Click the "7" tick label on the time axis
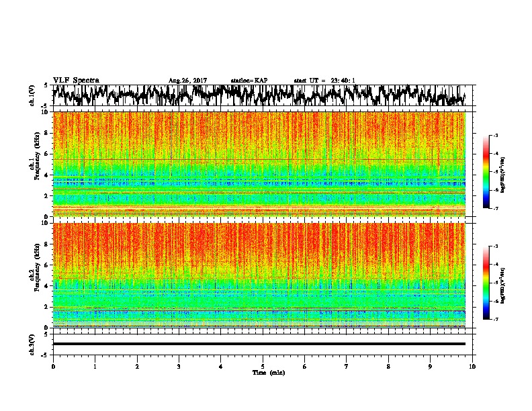This screenshot has height=411, width=532. coord(347,367)
